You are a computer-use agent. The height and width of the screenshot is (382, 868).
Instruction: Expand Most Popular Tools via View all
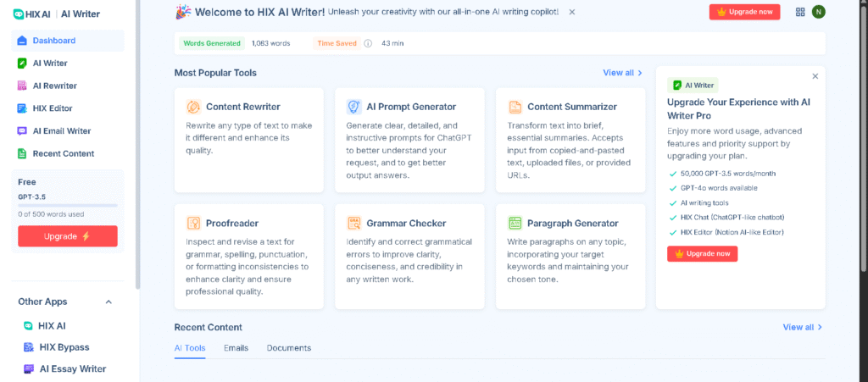[622, 73]
